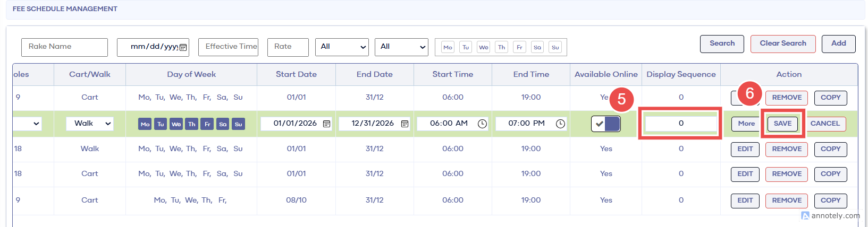868x227 pixels.
Task: Expand the first All filter dropdown
Action: click(342, 47)
